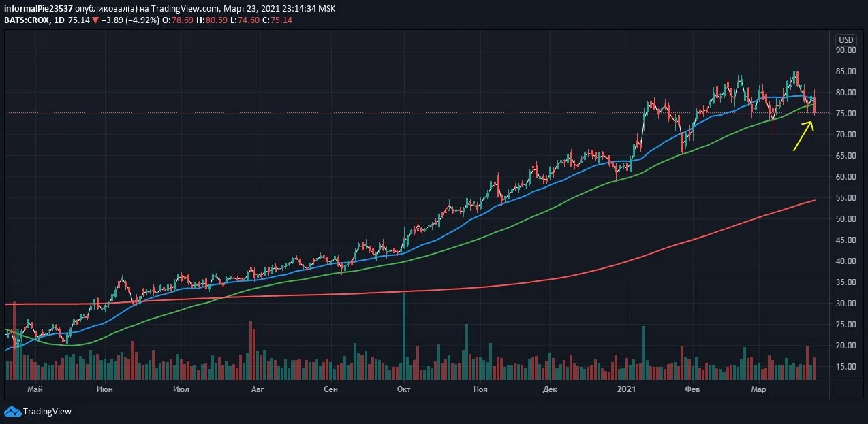Click the 30.00 price axis label

[847, 303]
